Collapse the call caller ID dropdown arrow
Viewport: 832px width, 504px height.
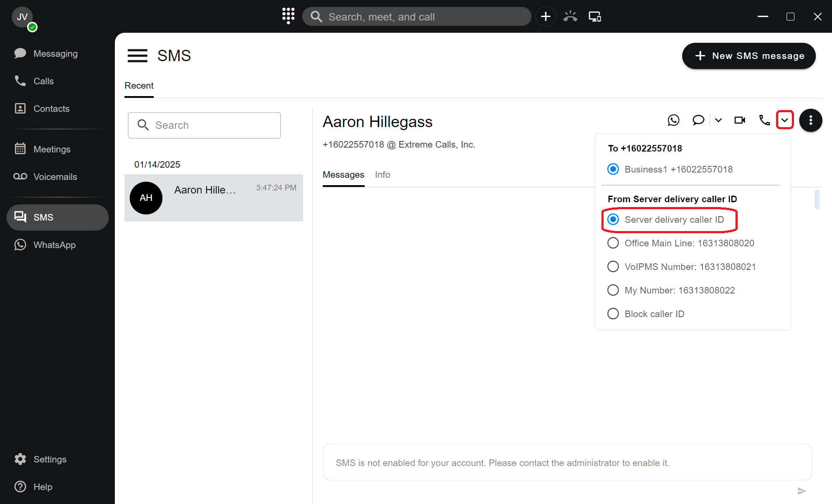[x=784, y=120]
